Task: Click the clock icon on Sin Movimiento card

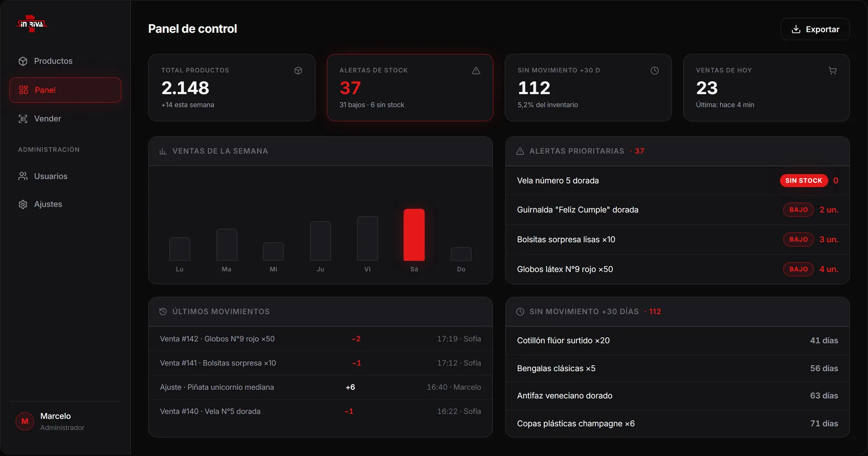Action: tap(654, 71)
